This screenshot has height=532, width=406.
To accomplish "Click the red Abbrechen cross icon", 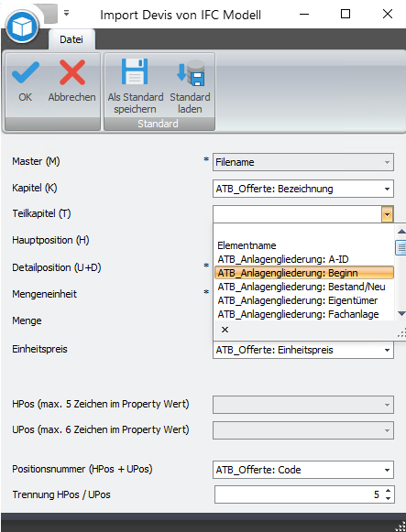I will point(72,72).
